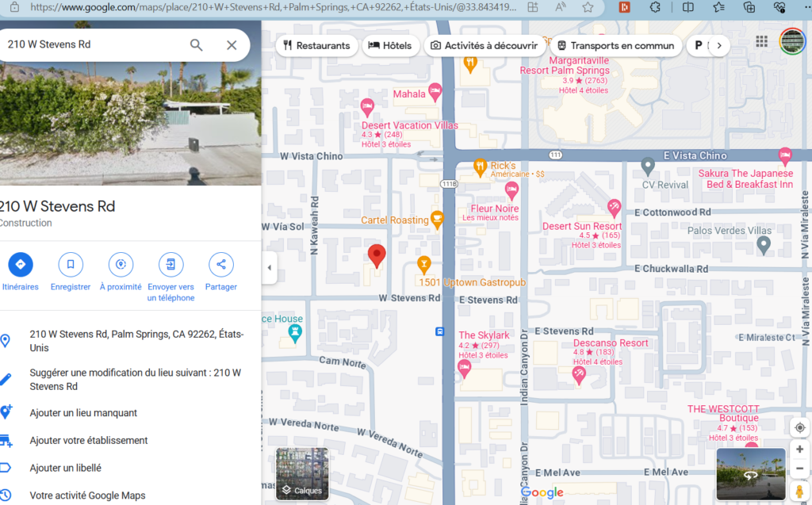
Task: Click Sakura Japanese Bed & Breakfast pin
Action: (785, 155)
